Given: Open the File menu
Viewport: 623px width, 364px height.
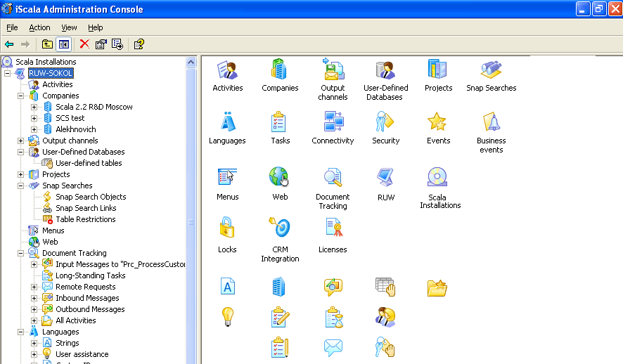Looking at the screenshot, I should [x=13, y=27].
